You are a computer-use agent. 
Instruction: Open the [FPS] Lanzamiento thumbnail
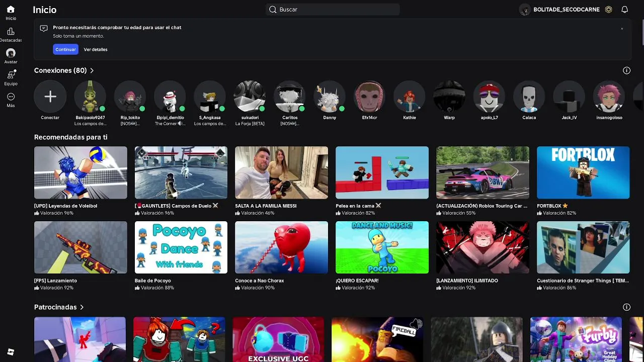[x=80, y=247]
